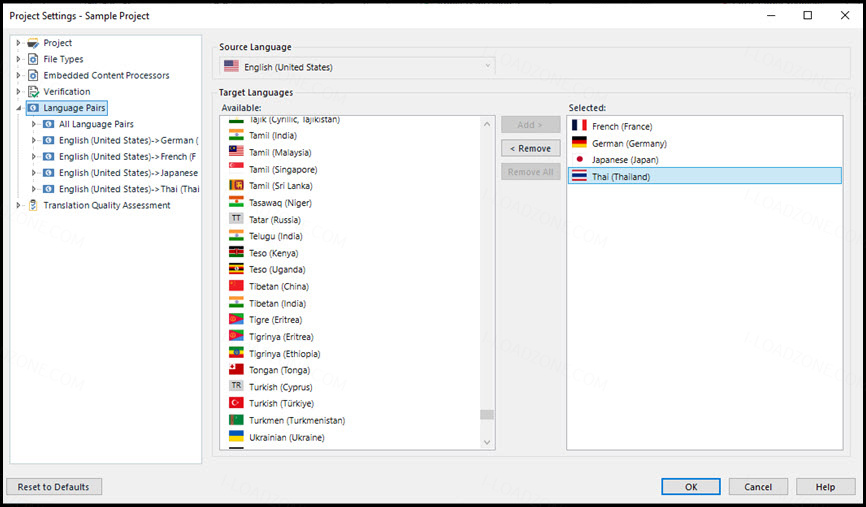The width and height of the screenshot is (866, 507).
Task: Collapse the Language Pairs tree node
Action: [x=18, y=108]
